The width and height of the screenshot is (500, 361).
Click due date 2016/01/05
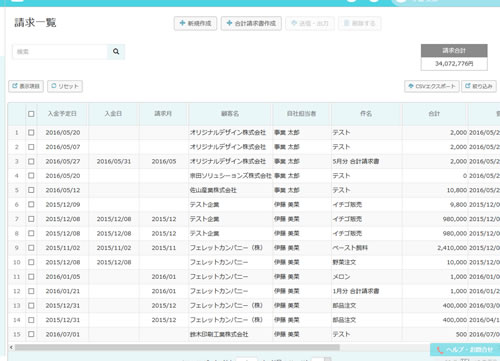(63, 277)
